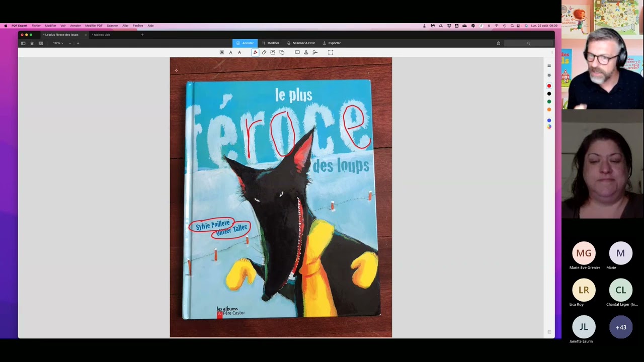This screenshot has width=644, height=362.
Task: Select the shapes tool
Action: click(282, 52)
